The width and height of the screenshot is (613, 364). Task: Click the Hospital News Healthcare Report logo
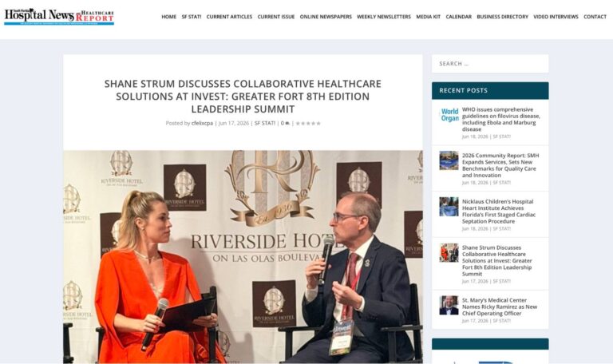coord(59,17)
